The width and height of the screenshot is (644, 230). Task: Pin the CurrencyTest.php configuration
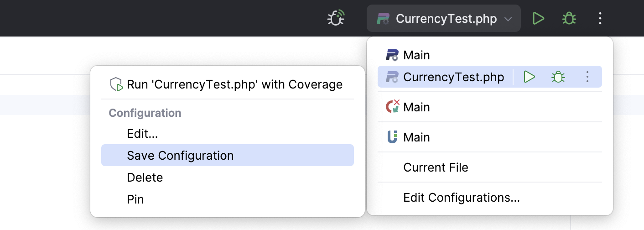coord(135,199)
